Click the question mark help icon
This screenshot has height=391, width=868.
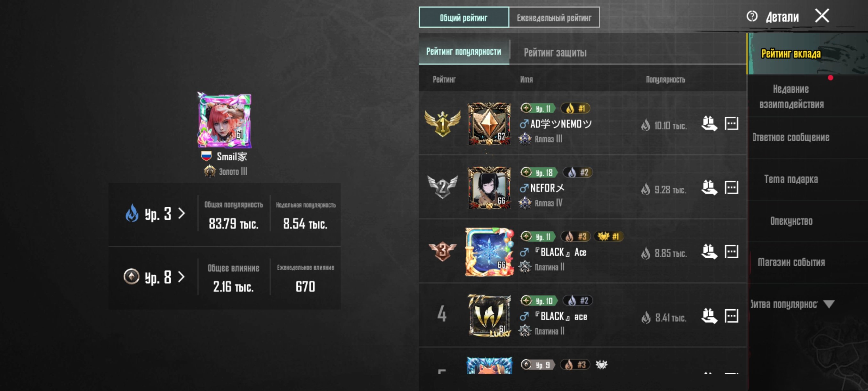[752, 16]
